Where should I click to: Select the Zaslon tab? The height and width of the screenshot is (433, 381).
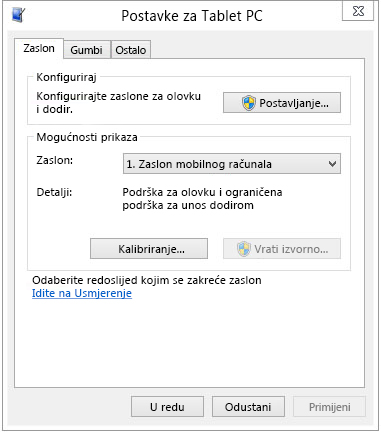[39, 49]
